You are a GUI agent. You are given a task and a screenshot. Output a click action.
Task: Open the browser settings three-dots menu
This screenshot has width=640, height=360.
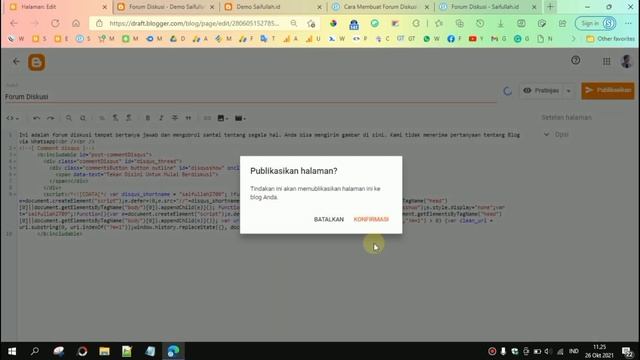628,24
